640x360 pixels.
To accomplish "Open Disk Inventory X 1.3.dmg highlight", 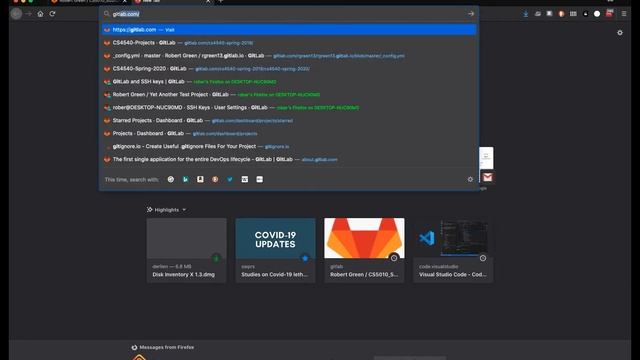I will (x=187, y=250).
